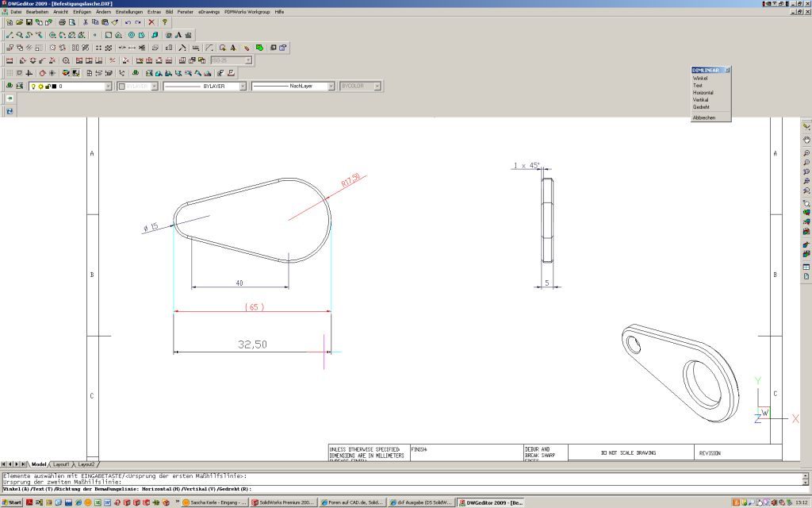The image size is (812, 508).
Task: Click the top zoom magnifier in right toolbar
Action: click(x=806, y=153)
